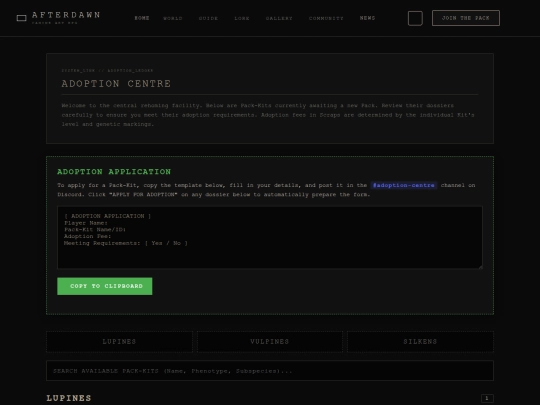
Task: Click the square toggle button beside Join
Action: [x=415, y=18]
